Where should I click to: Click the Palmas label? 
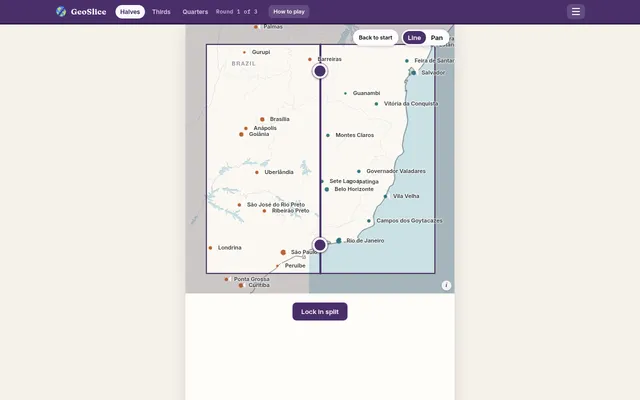(273, 27)
